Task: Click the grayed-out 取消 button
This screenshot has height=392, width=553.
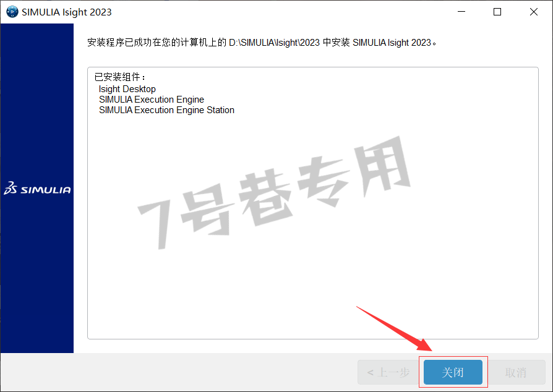Action: (516, 372)
